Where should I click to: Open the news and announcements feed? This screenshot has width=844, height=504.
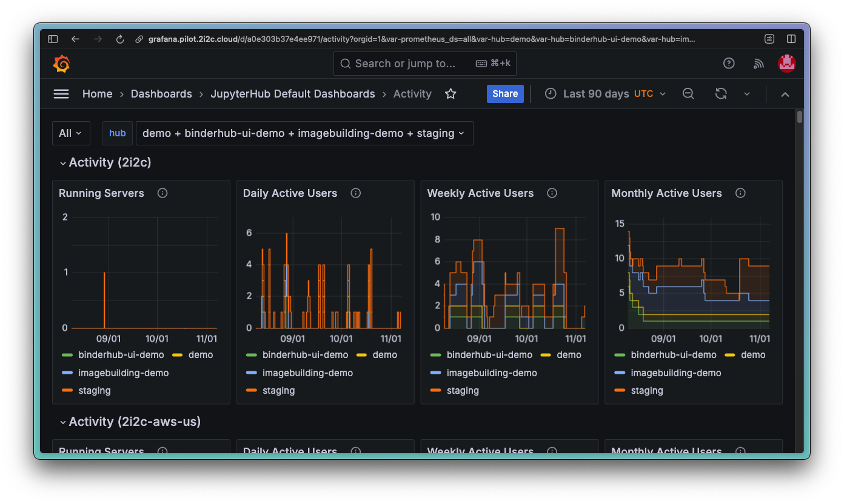pyautogui.click(x=759, y=63)
